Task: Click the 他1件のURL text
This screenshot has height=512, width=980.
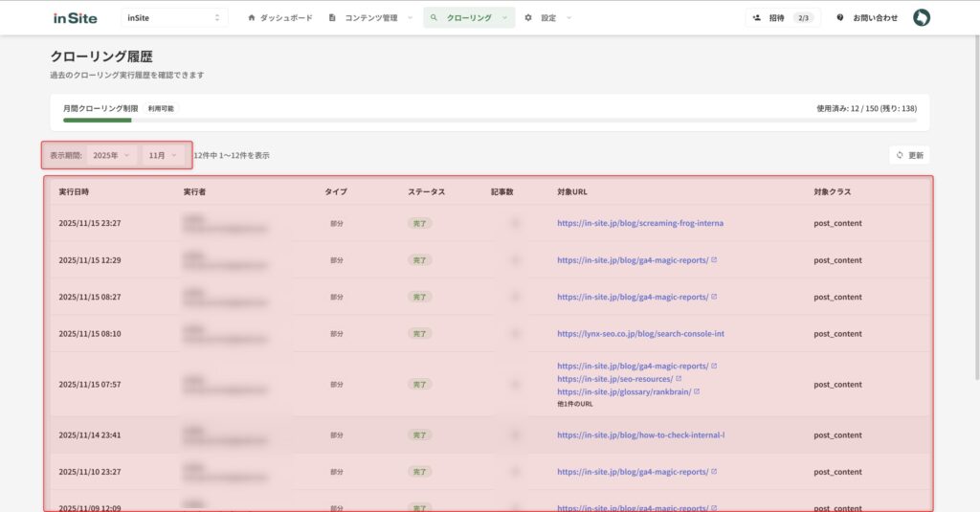Action: pos(575,404)
